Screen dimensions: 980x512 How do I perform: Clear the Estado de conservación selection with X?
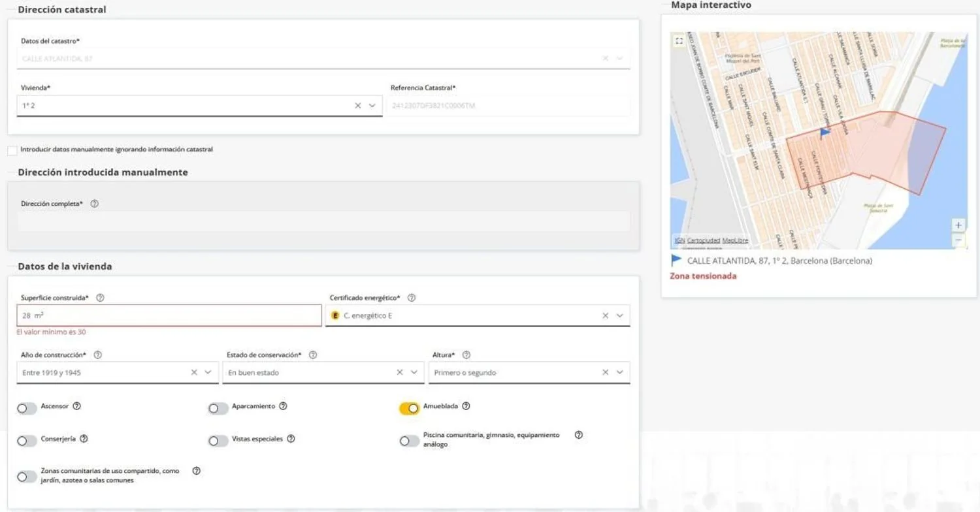coord(400,372)
